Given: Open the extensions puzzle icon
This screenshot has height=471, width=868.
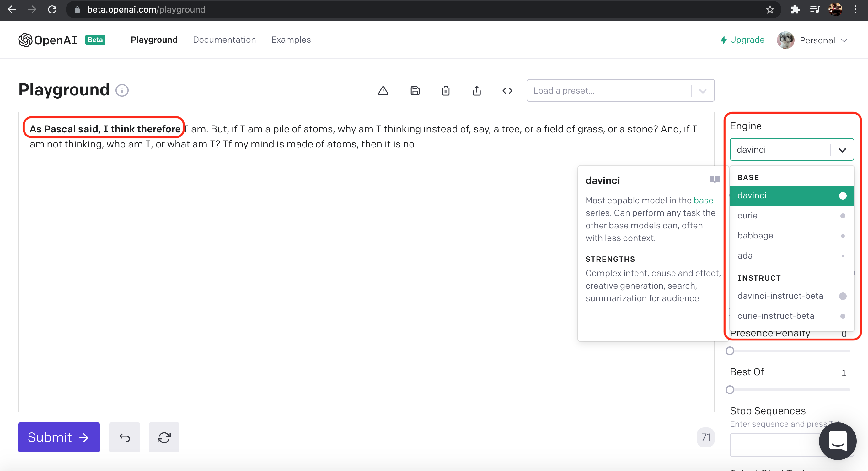Looking at the screenshot, I should (x=795, y=9).
